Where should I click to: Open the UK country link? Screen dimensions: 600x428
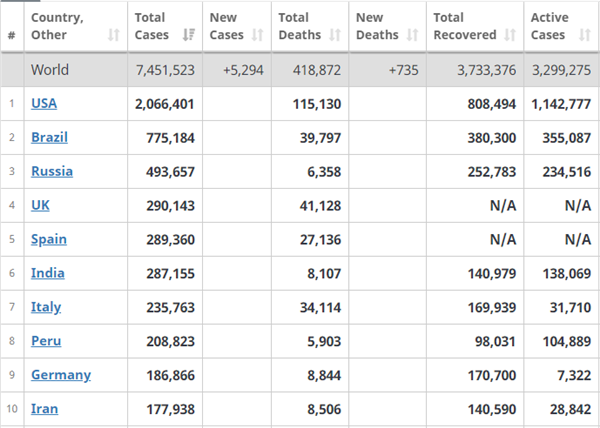pos(41,205)
